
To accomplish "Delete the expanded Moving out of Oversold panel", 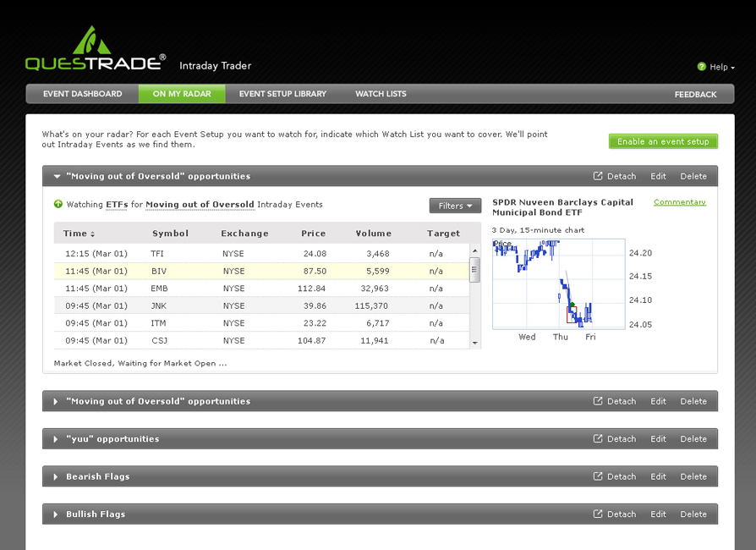I will tap(693, 176).
